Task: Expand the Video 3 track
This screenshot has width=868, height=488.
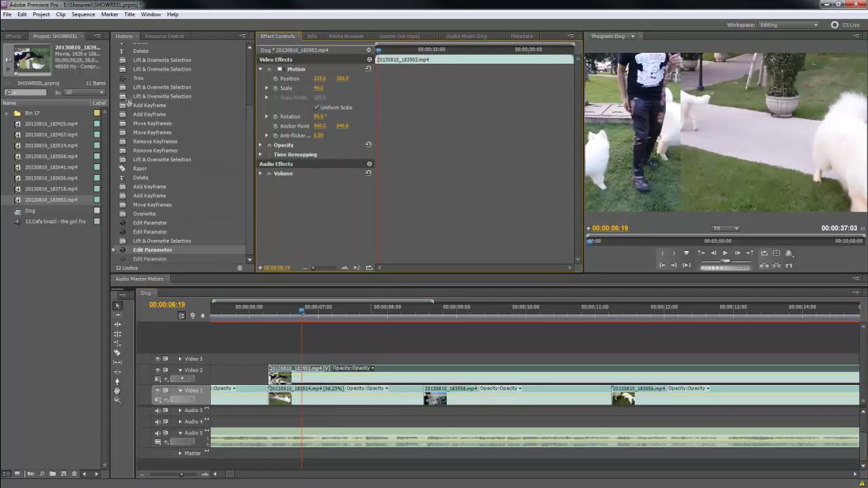Action: coord(180,359)
